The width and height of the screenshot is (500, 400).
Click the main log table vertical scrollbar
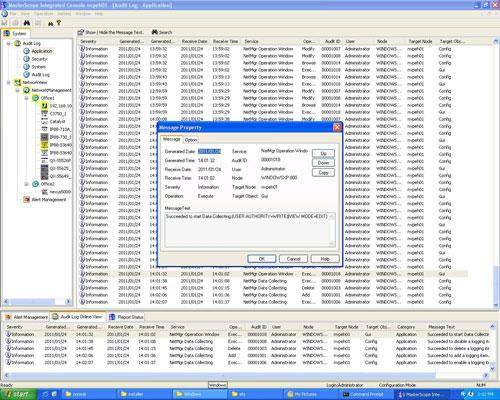496,173
